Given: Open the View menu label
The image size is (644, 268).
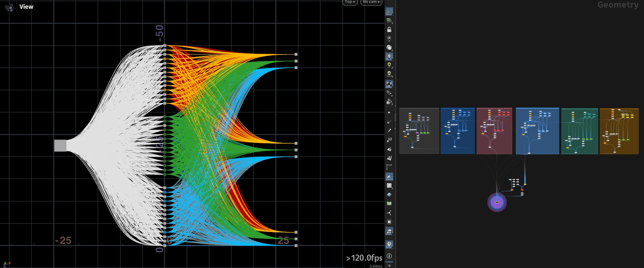Looking at the screenshot, I should [x=26, y=7].
